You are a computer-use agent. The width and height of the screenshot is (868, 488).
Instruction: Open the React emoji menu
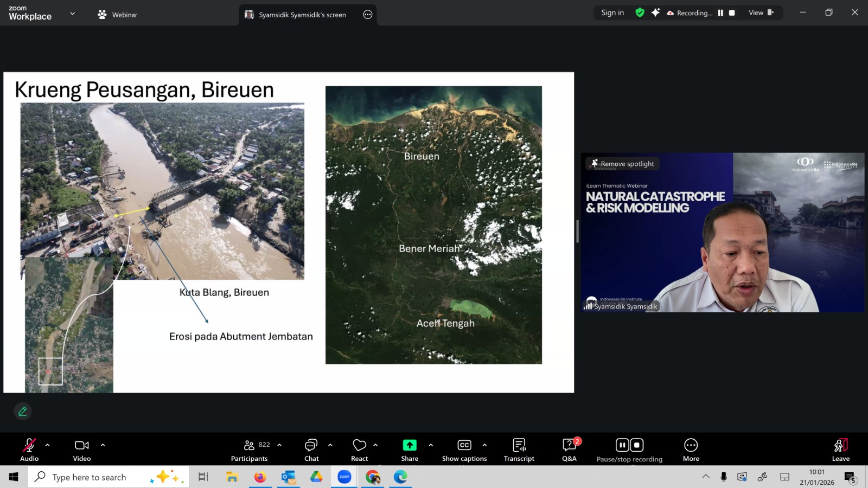359,445
